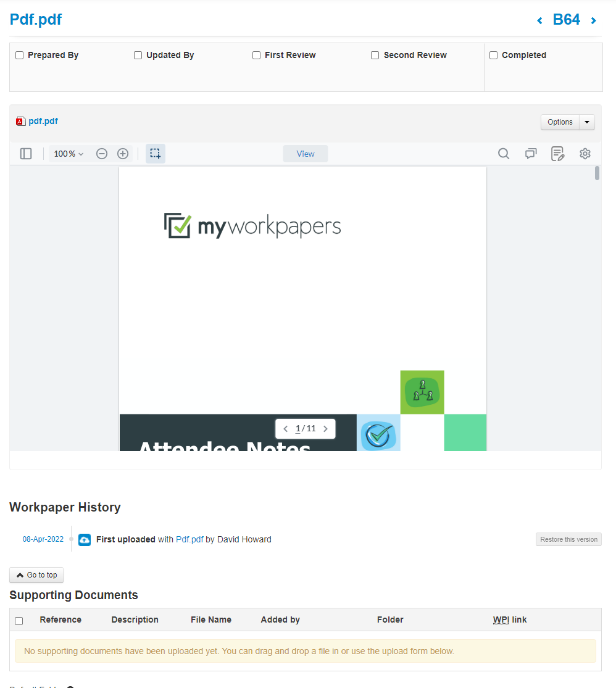
Task: Click the Options button
Action: (560, 122)
